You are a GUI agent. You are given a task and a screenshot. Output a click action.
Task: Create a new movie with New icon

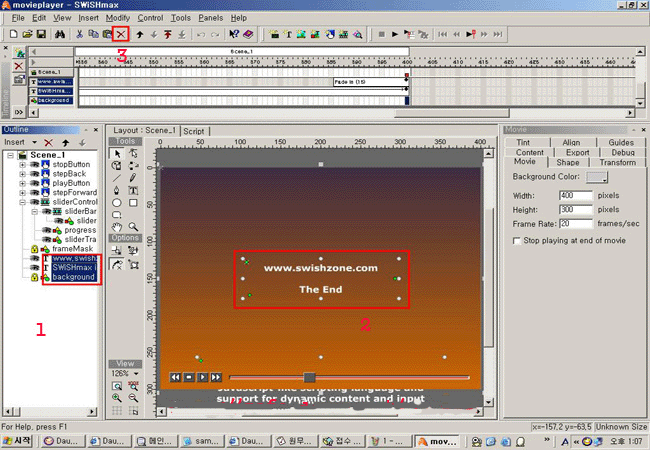tap(13, 34)
